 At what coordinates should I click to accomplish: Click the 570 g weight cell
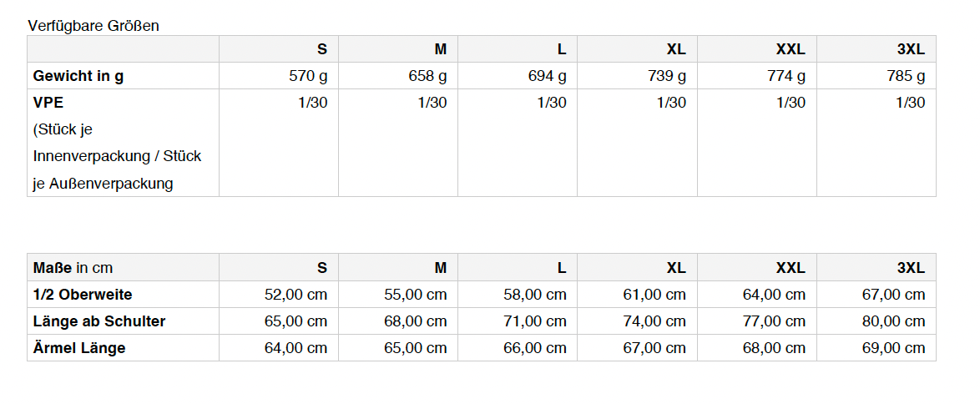tap(308, 76)
